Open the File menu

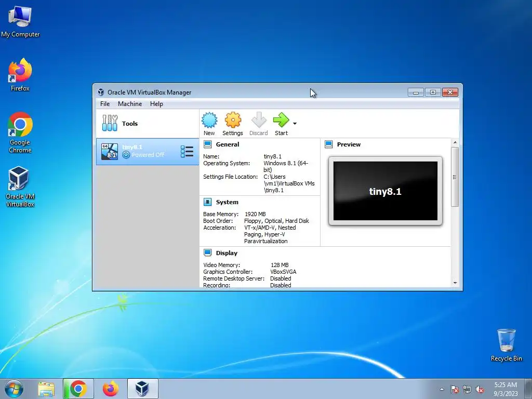pyautogui.click(x=105, y=104)
